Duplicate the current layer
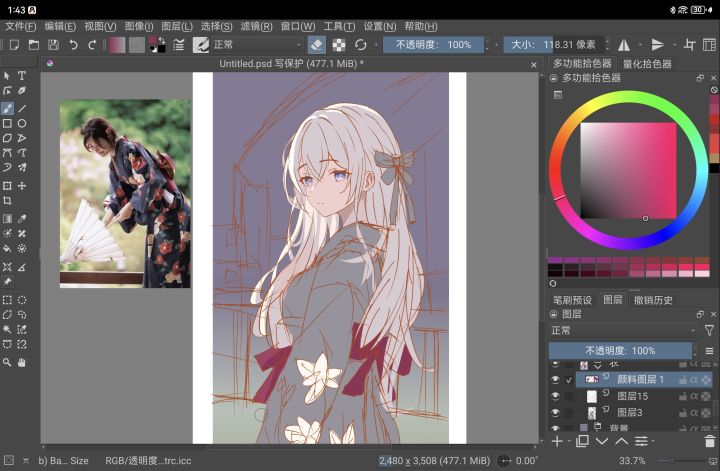 point(582,442)
